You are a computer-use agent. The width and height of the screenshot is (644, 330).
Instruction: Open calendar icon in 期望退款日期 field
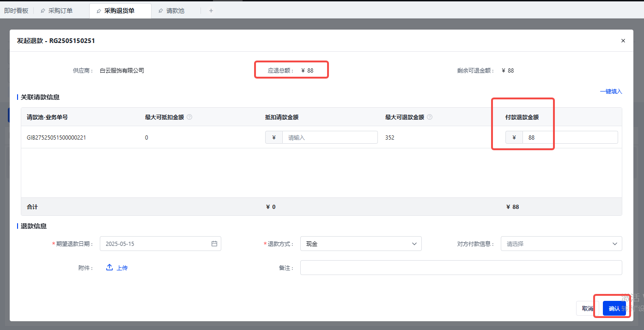[x=214, y=244]
